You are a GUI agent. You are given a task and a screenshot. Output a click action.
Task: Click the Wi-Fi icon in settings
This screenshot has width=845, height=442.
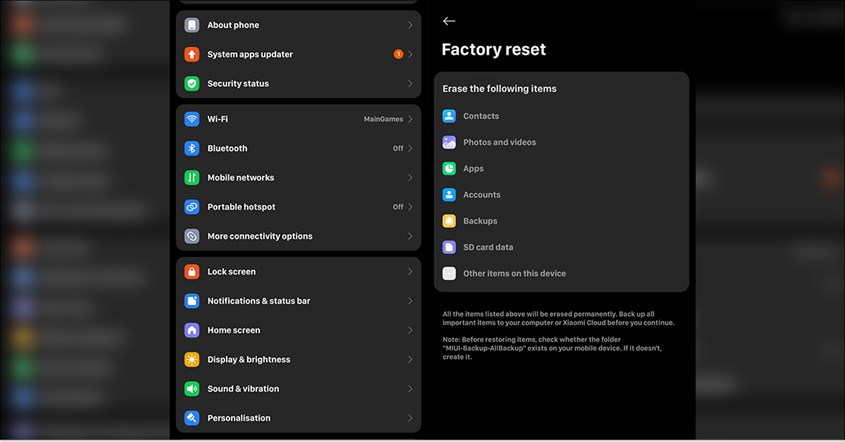click(x=192, y=119)
